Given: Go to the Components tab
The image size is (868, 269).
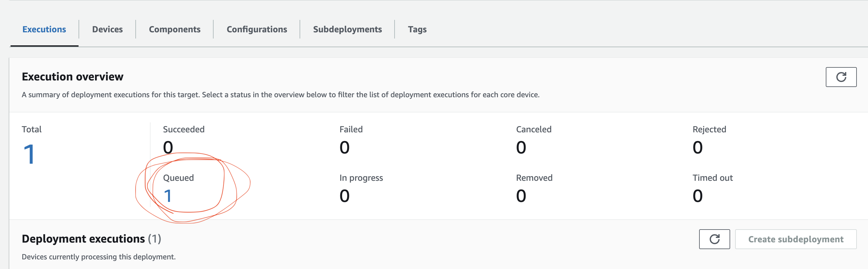Looking at the screenshot, I should pos(174,29).
